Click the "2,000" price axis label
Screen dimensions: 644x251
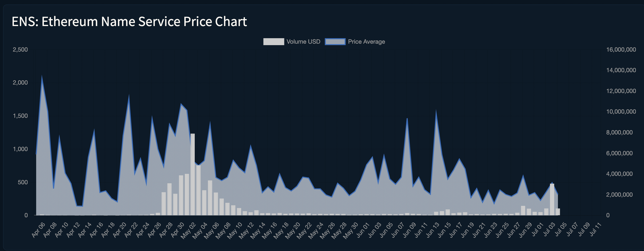pyautogui.click(x=20, y=83)
